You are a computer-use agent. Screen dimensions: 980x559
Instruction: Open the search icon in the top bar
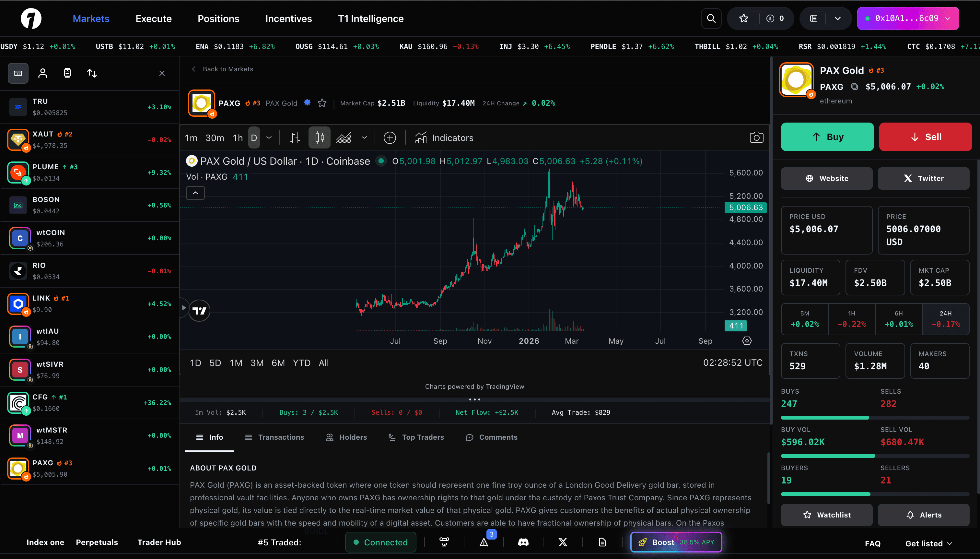(x=711, y=18)
